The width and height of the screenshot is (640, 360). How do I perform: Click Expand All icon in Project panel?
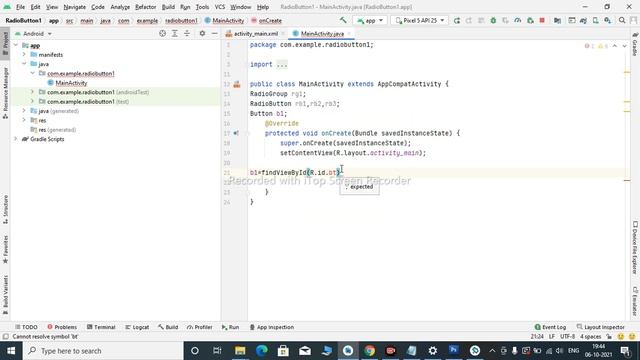coord(175,33)
